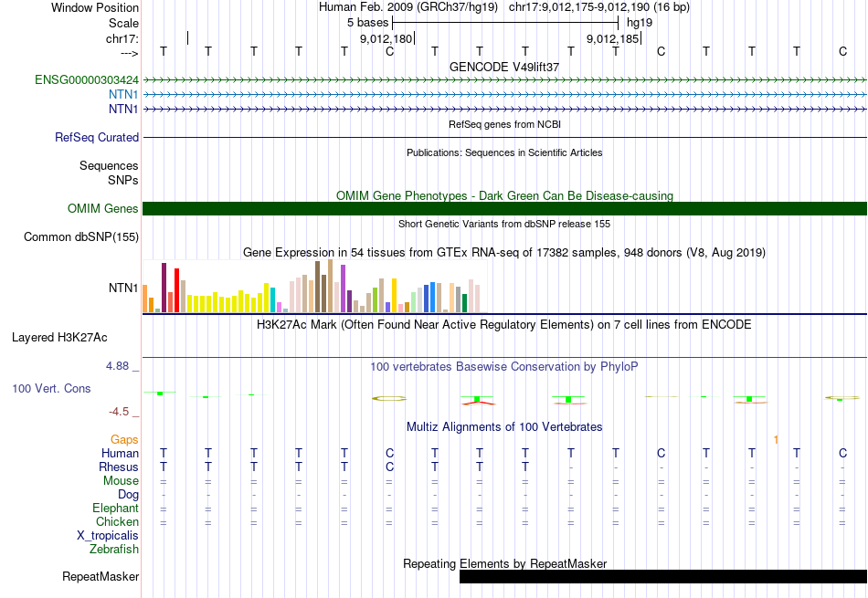Click the Dog alignment row label
This screenshot has width=868, height=598.
[x=129, y=495]
